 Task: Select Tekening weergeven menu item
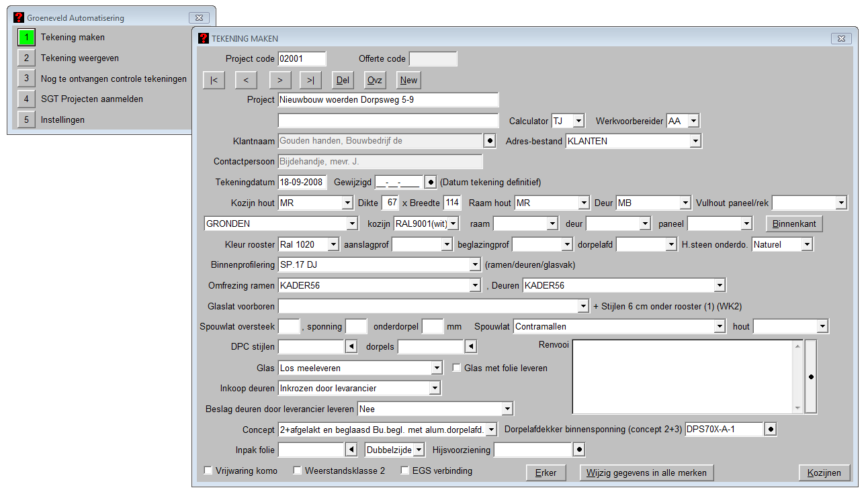tap(79, 58)
